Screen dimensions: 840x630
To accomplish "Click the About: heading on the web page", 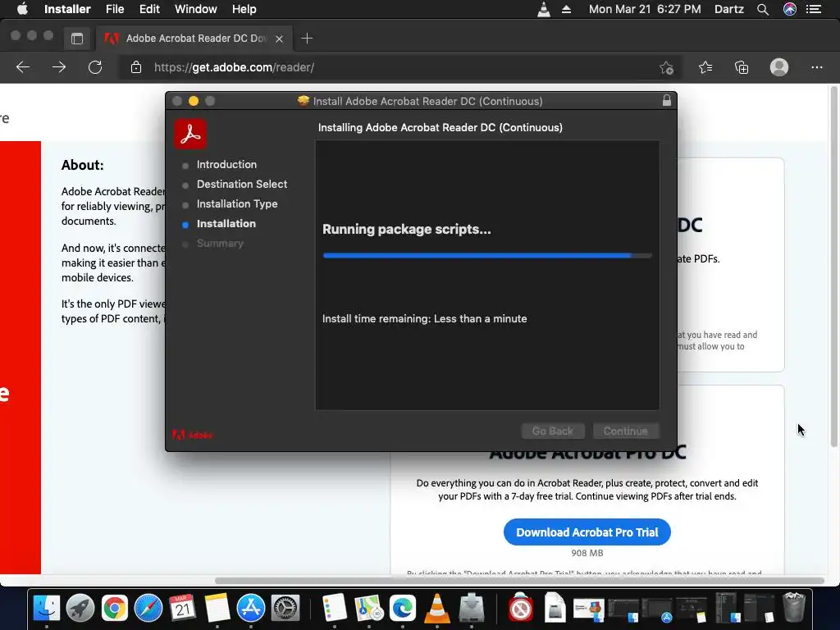I will point(83,165).
